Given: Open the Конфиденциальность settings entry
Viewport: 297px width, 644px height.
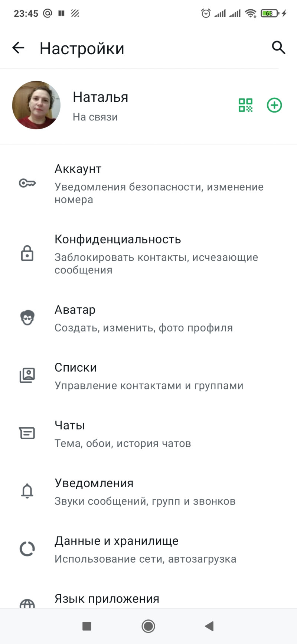Looking at the screenshot, I should point(156,254).
